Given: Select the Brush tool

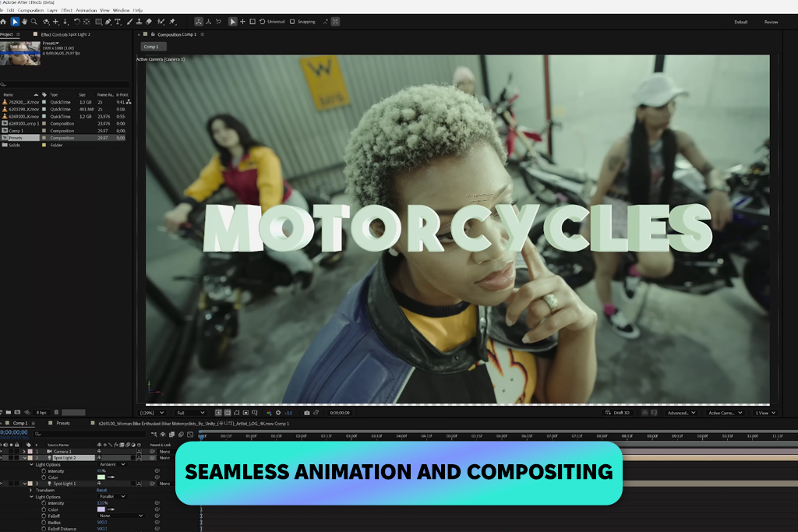Looking at the screenshot, I should [129, 22].
